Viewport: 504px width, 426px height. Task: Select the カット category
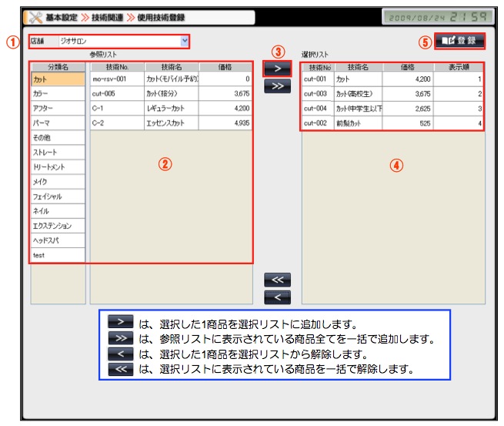point(57,79)
